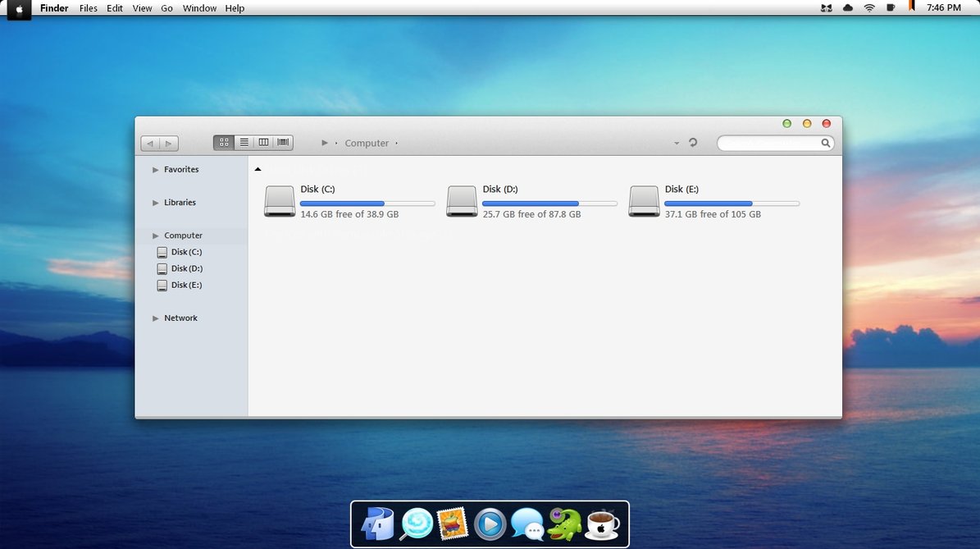Open the address bar history dropdown arrow

[x=677, y=144]
